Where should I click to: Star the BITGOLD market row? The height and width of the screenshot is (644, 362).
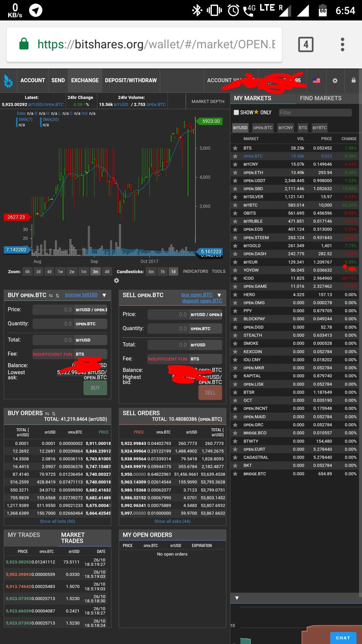(235, 246)
